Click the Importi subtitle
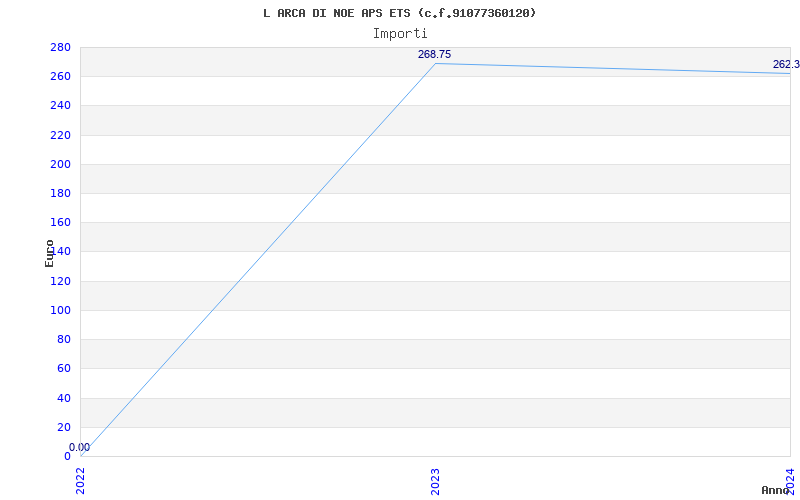 pos(399,33)
